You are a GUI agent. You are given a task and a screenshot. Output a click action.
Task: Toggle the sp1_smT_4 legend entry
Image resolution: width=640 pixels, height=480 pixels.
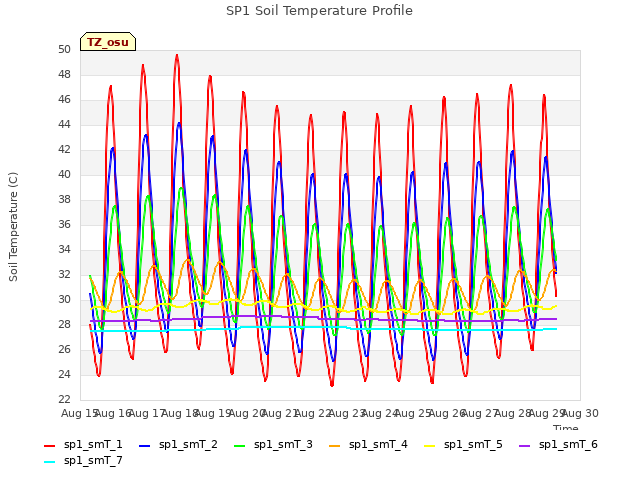[x=368, y=444]
